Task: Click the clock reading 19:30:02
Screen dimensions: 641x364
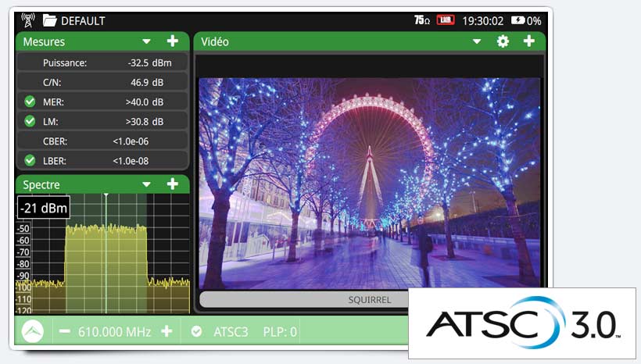Action: point(483,21)
